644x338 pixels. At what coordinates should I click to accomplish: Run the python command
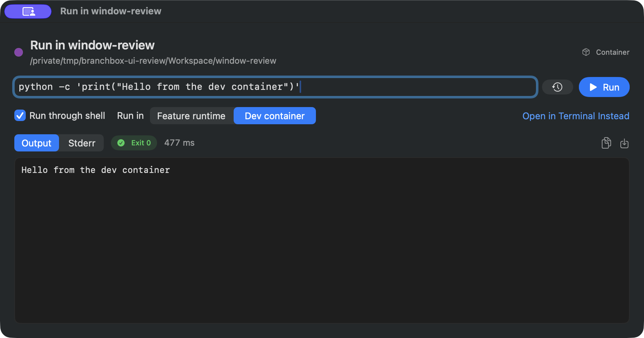pos(604,87)
